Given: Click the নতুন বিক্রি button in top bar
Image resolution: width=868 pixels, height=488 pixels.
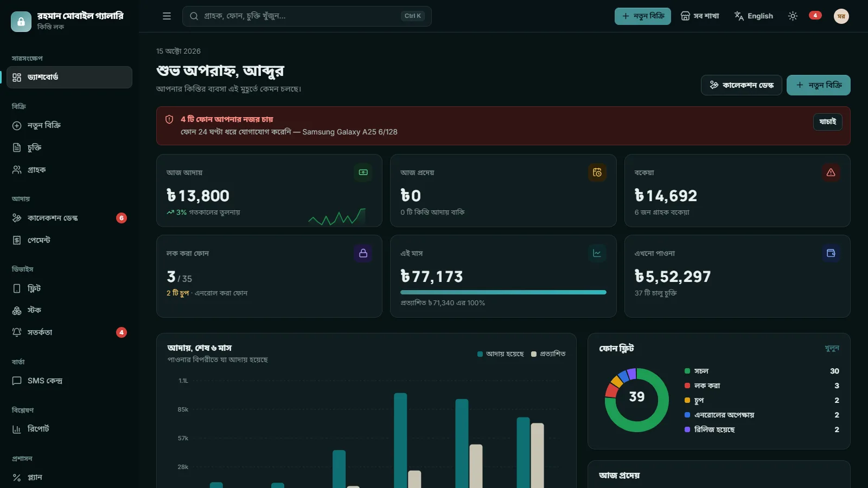Looking at the screenshot, I should point(643,16).
